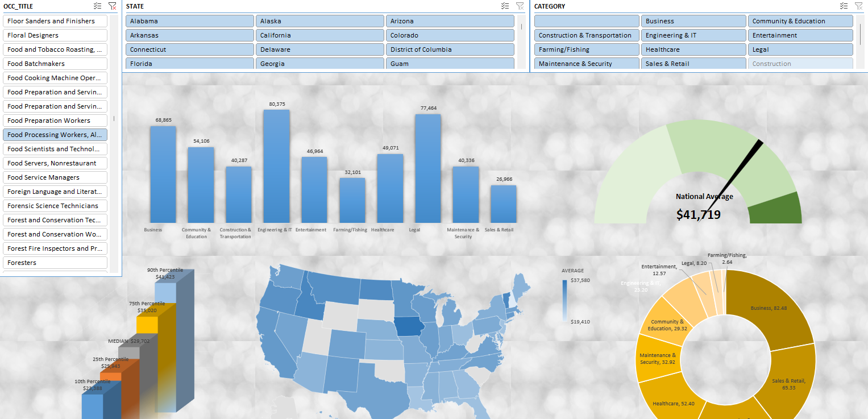This screenshot has height=419, width=868.
Task: Click the Sales & Retail bar showing 26,966
Action: coord(504,204)
